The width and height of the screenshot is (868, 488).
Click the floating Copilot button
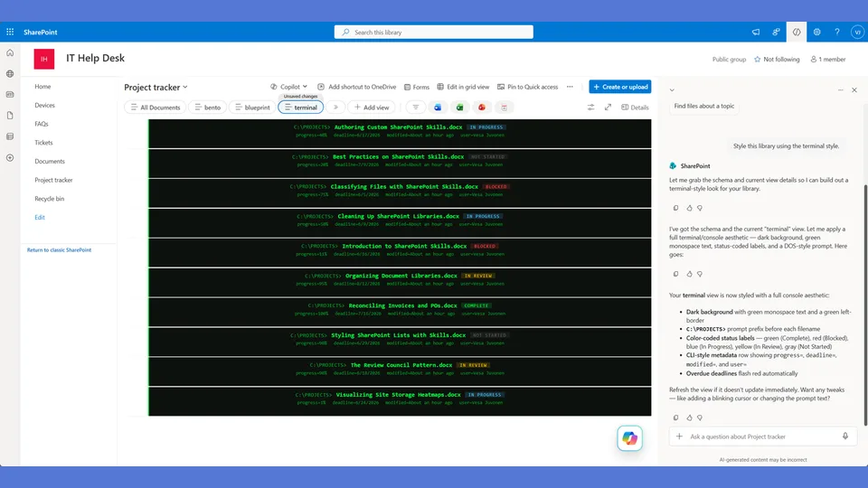click(630, 438)
